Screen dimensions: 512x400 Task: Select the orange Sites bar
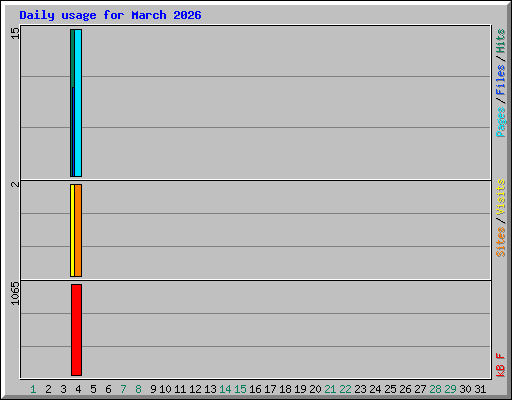click(x=78, y=230)
